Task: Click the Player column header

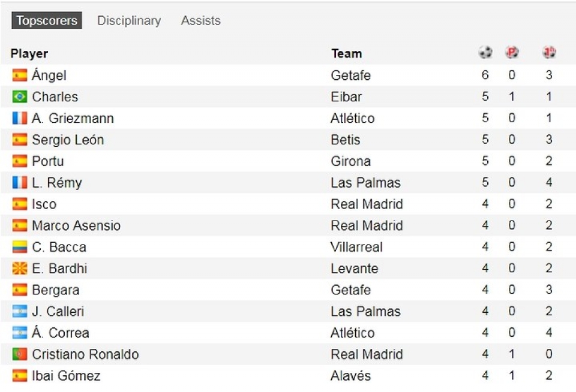Action: (x=29, y=53)
